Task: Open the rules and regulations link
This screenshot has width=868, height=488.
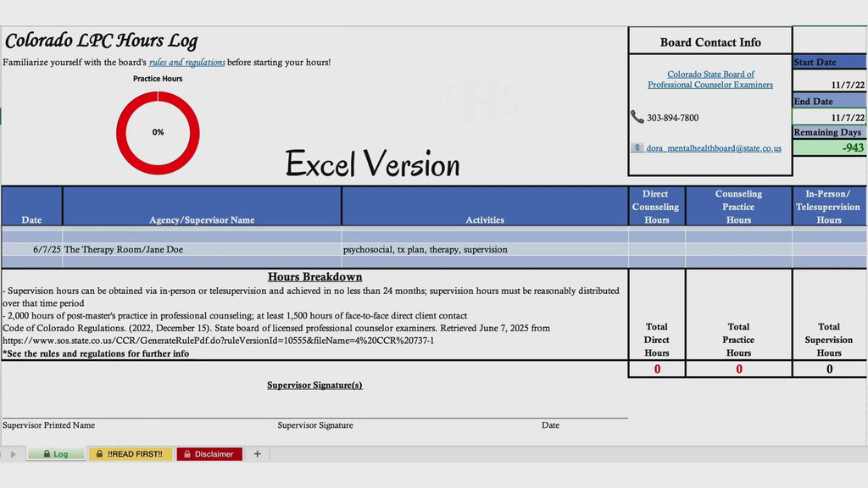Action: (x=187, y=63)
